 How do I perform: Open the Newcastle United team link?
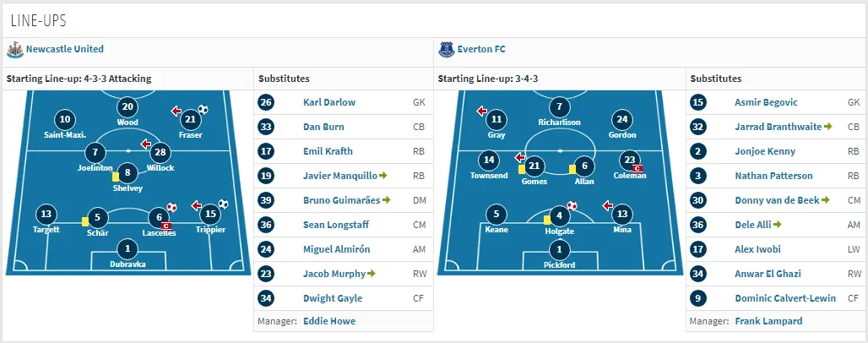(x=65, y=50)
